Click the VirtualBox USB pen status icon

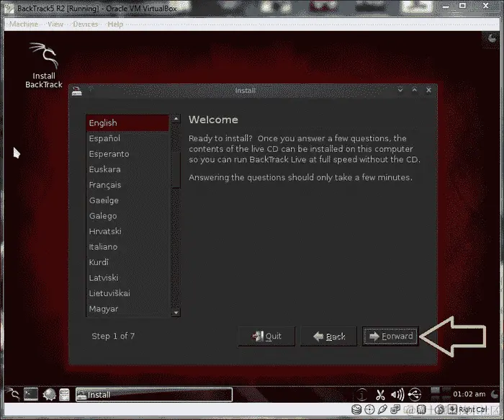382,409
